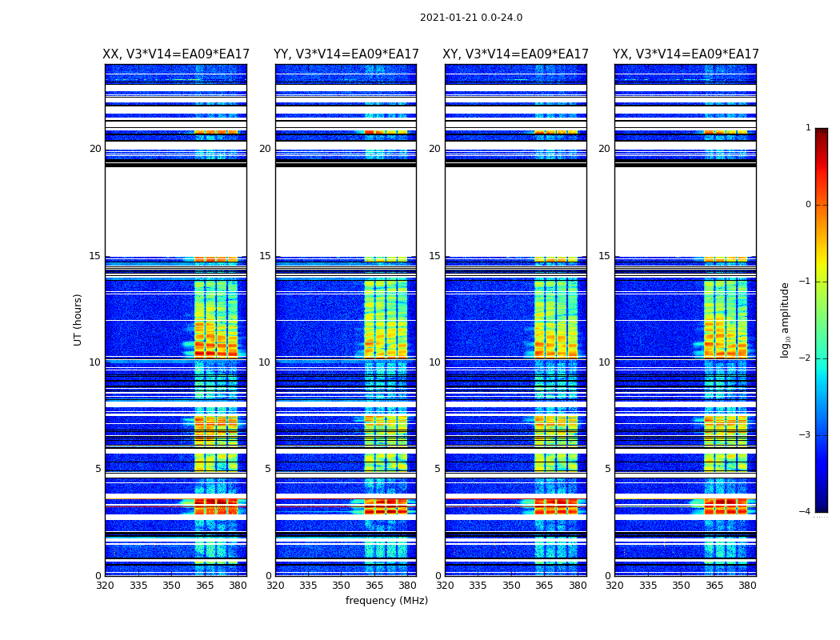Click the "20" UT tick of the YX panel

pos(604,148)
